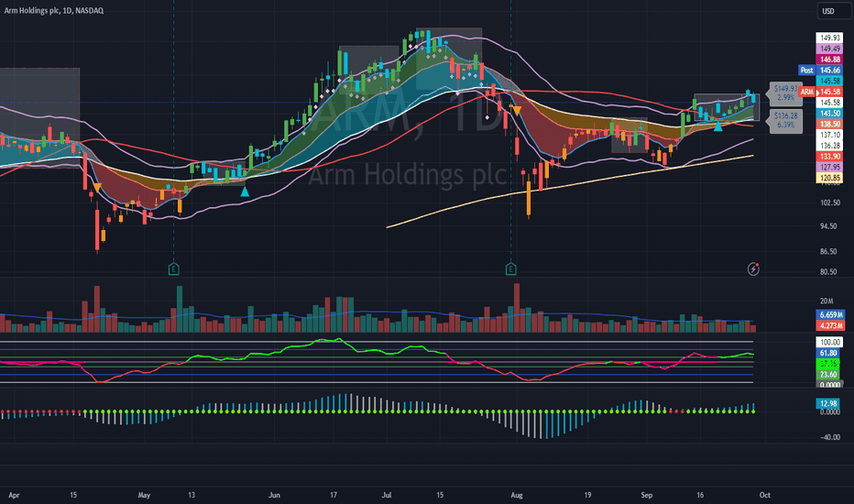Viewport: 854px width, 504px height.
Task: Select the salmon 138.50 price label
Action: pos(829,125)
